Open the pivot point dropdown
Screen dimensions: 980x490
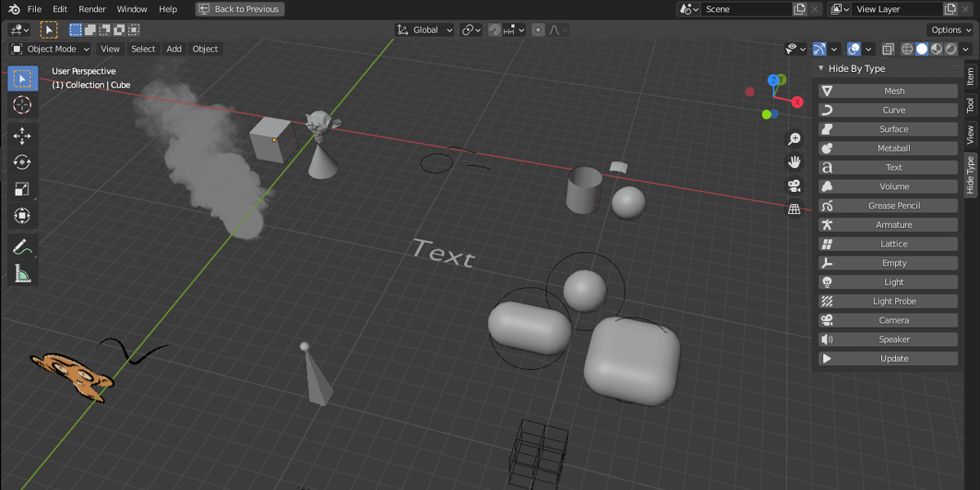click(x=471, y=29)
